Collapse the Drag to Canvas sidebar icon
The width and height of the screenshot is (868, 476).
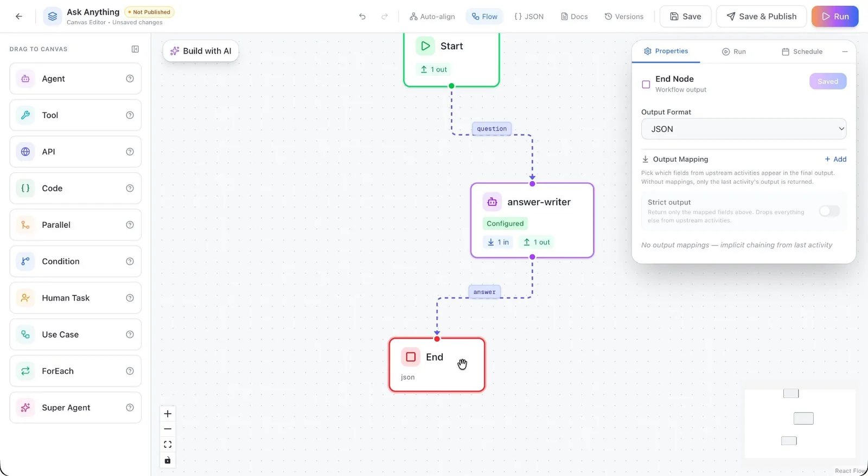tap(135, 49)
